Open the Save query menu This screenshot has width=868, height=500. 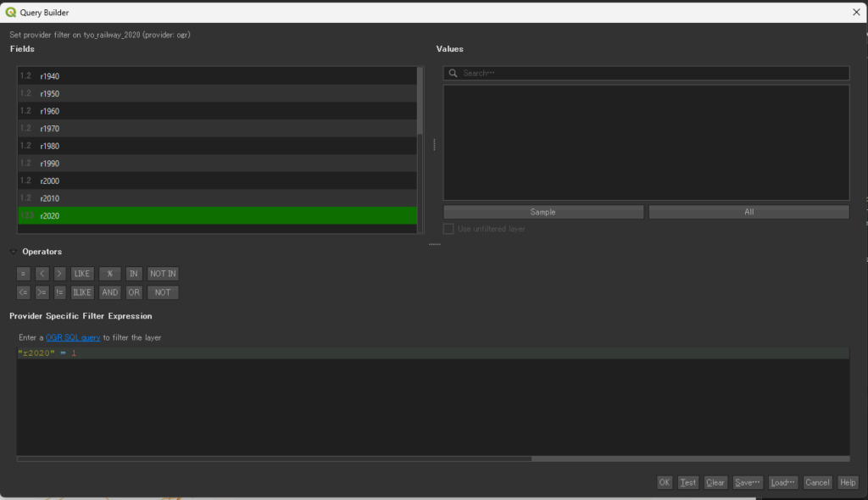click(748, 482)
